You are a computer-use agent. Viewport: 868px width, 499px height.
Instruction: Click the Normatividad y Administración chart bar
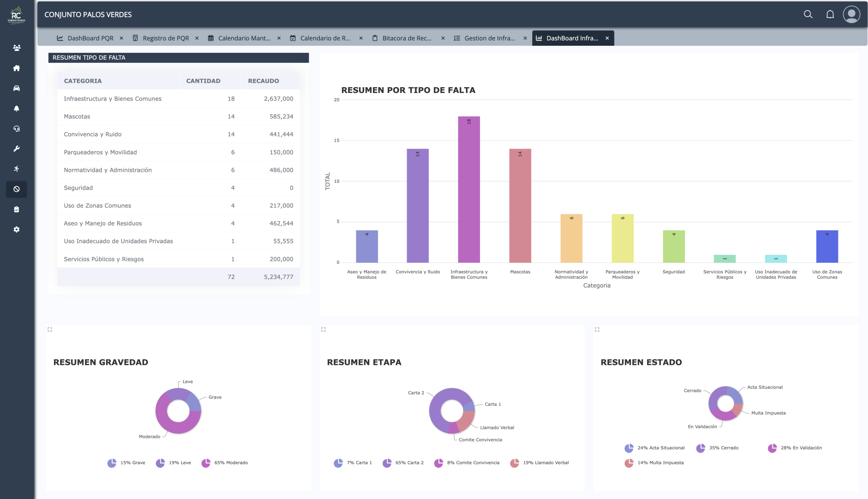point(571,238)
